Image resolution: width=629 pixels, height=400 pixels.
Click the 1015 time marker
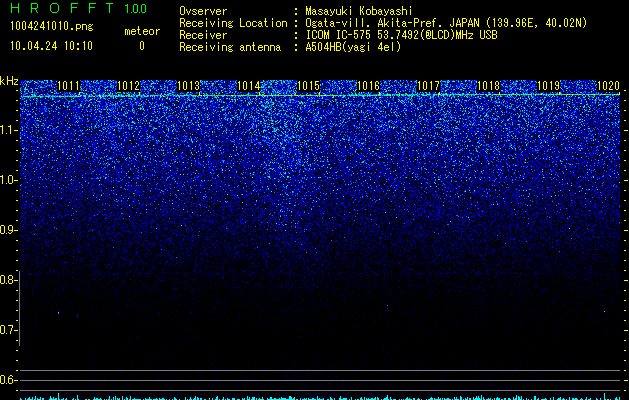click(308, 86)
